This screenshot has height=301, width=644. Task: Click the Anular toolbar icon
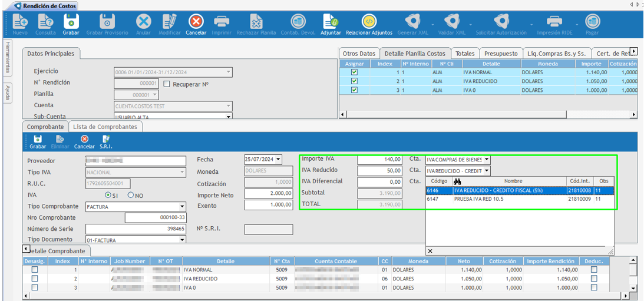click(143, 21)
